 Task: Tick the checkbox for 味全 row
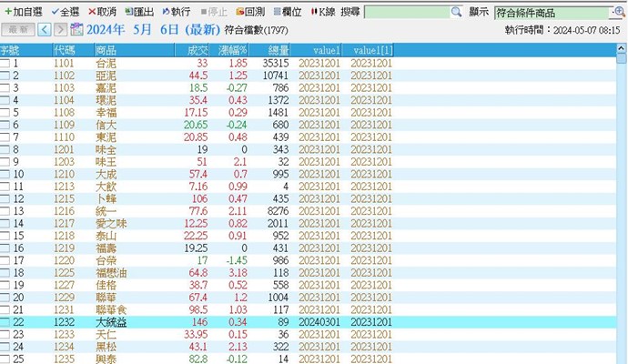(5, 148)
